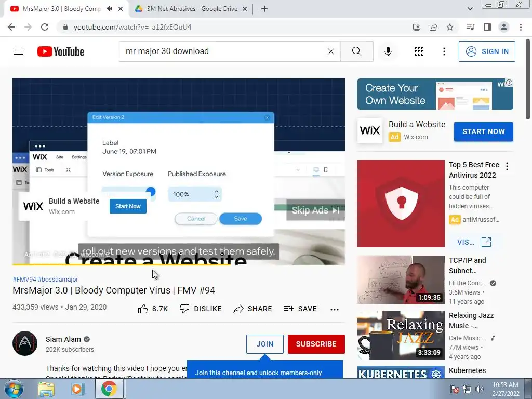Open network tray icon
Image resolution: width=532 pixels, height=399 pixels.
pos(467,390)
